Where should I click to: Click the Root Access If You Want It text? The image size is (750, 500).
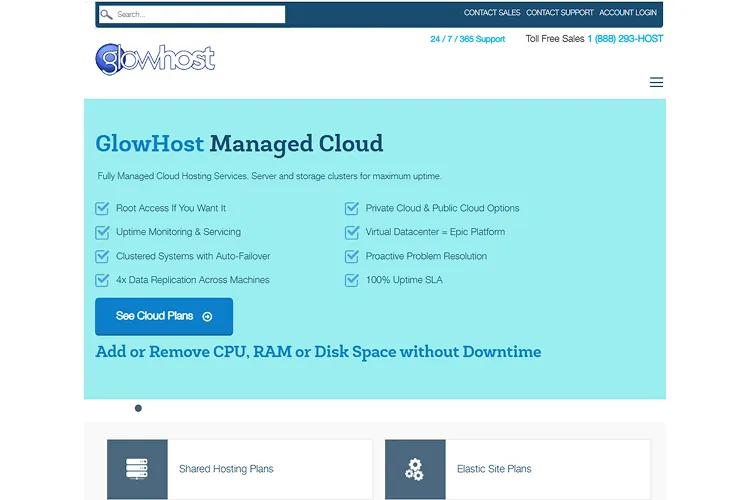pyautogui.click(x=171, y=208)
